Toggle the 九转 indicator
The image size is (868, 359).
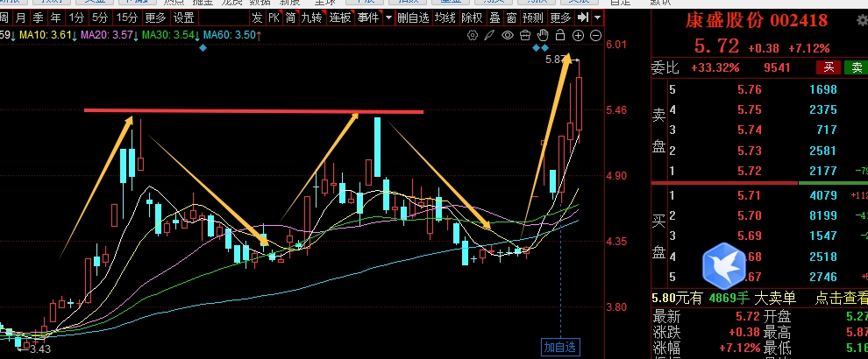pyautogui.click(x=311, y=18)
